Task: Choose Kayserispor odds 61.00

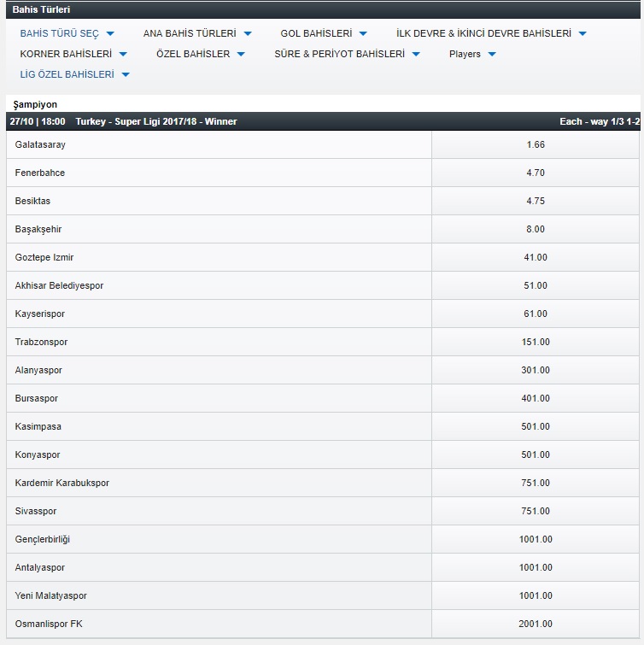Action: [x=536, y=314]
